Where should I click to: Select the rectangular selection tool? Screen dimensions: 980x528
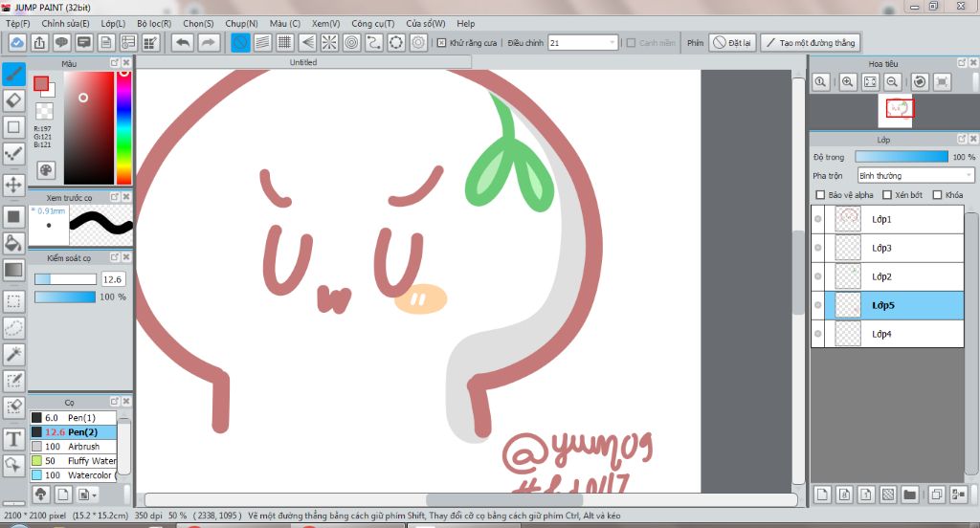coord(13,301)
